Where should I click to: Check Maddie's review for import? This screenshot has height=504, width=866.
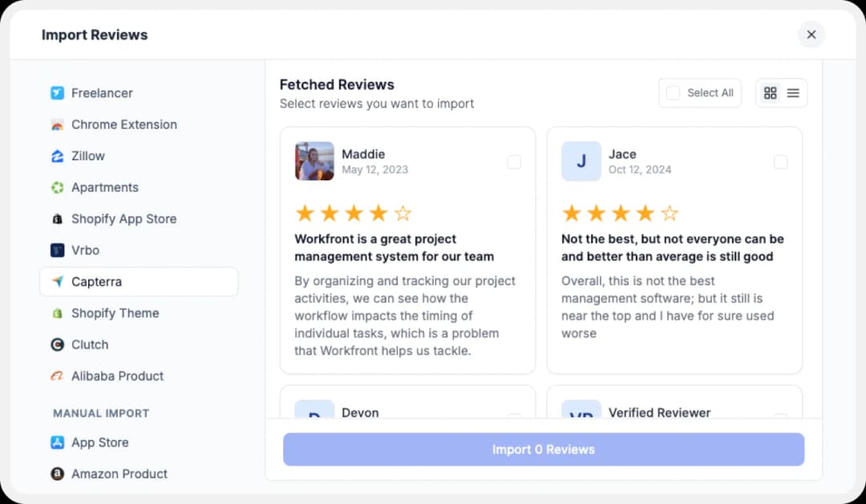[514, 162]
